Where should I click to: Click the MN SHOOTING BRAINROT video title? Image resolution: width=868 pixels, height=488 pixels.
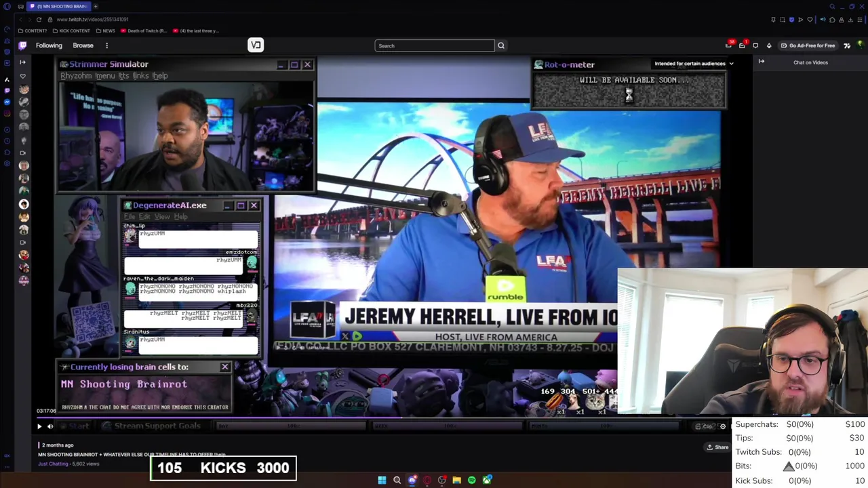(x=132, y=455)
